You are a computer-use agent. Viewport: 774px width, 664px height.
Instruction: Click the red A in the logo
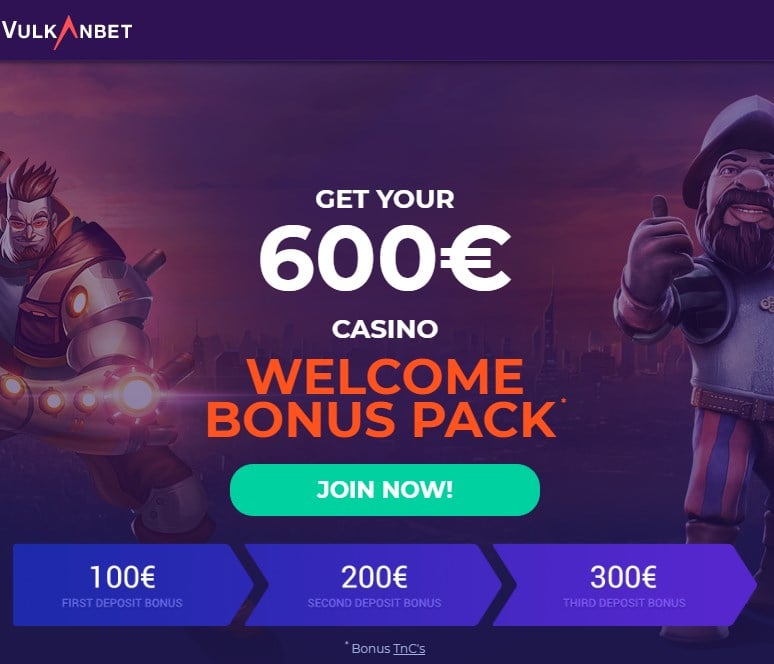click(66, 33)
